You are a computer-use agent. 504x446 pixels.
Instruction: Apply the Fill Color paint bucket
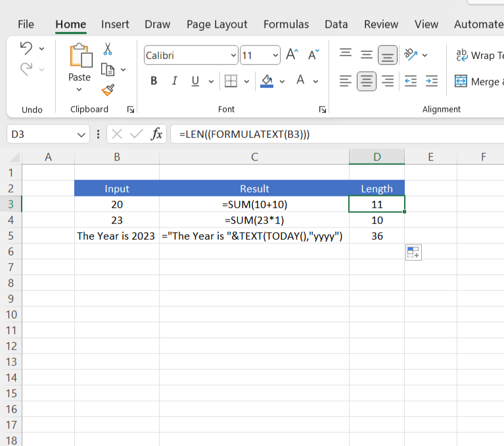tap(267, 81)
